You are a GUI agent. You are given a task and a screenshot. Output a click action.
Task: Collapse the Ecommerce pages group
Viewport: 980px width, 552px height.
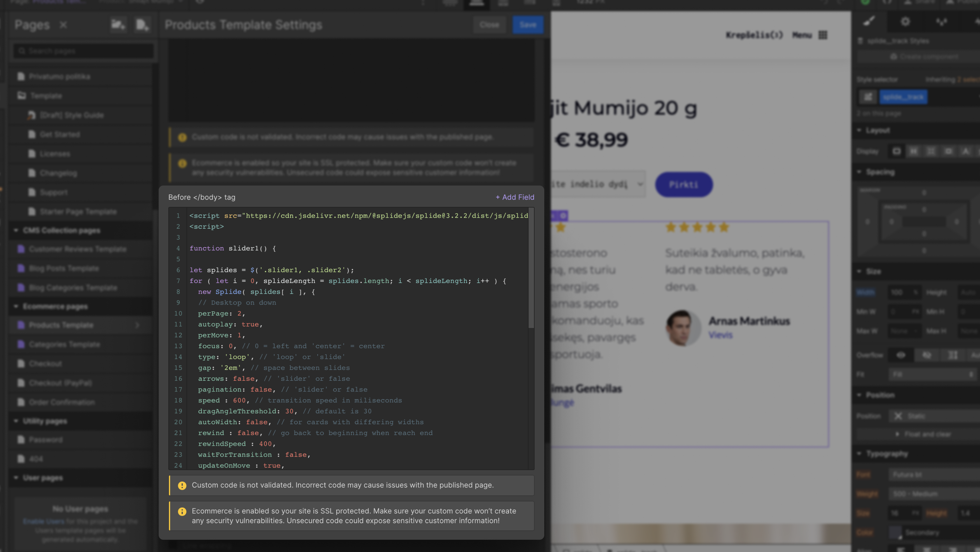16,306
